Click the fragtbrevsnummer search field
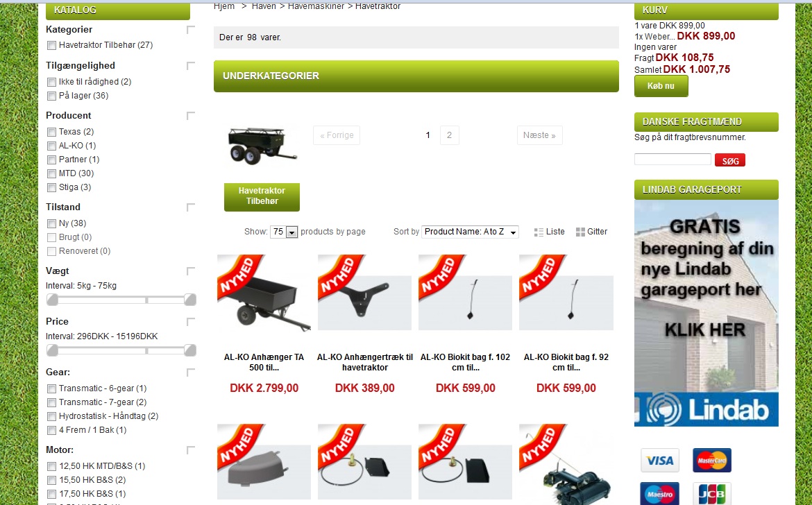The image size is (812, 505). (673, 160)
